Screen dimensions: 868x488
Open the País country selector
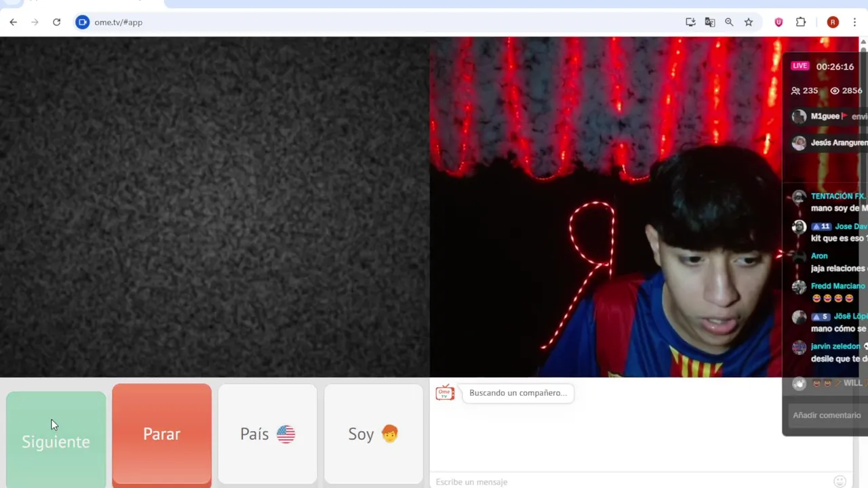tap(267, 434)
